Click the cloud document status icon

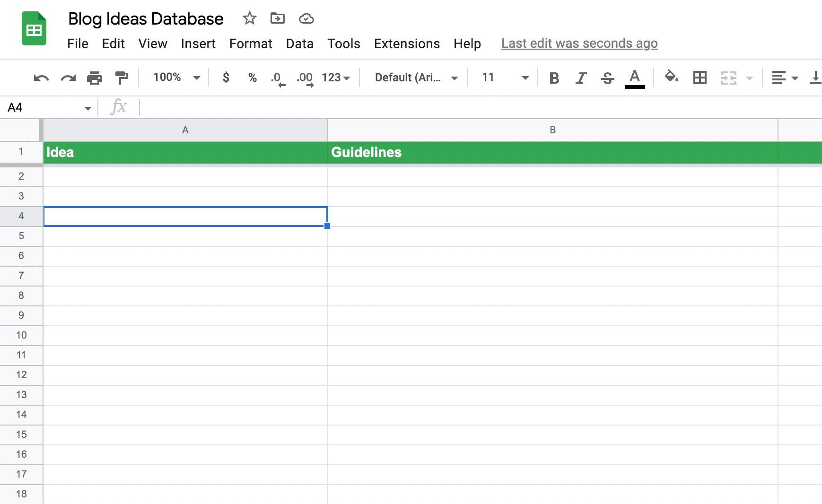pyautogui.click(x=306, y=18)
